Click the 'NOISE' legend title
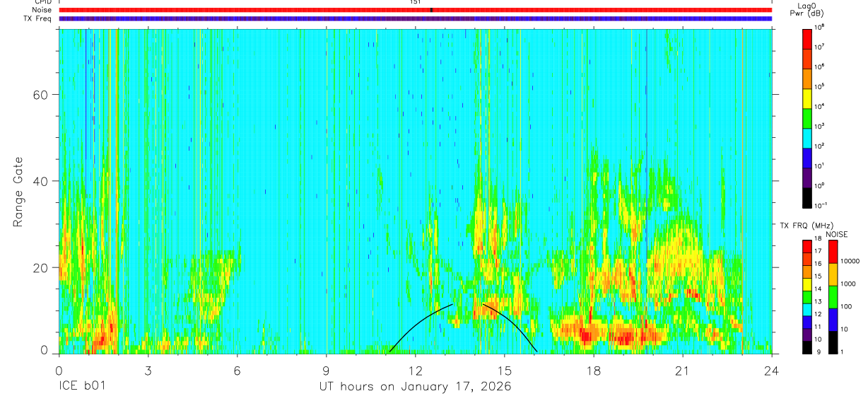 (836, 234)
